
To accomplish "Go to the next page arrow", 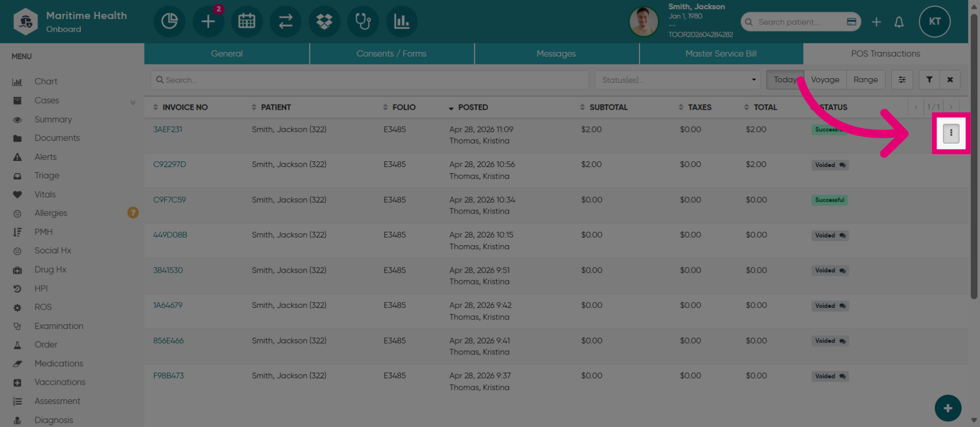I will pos(951,107).
